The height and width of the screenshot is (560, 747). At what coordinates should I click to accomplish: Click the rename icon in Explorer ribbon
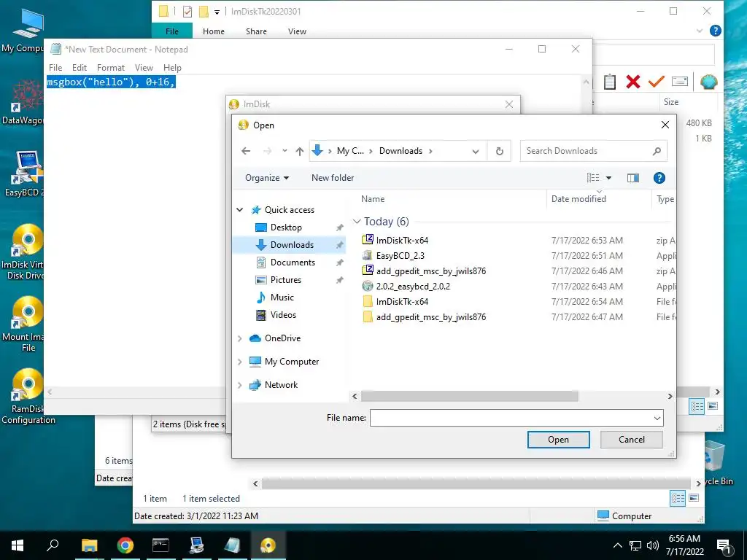click(680, 82)
